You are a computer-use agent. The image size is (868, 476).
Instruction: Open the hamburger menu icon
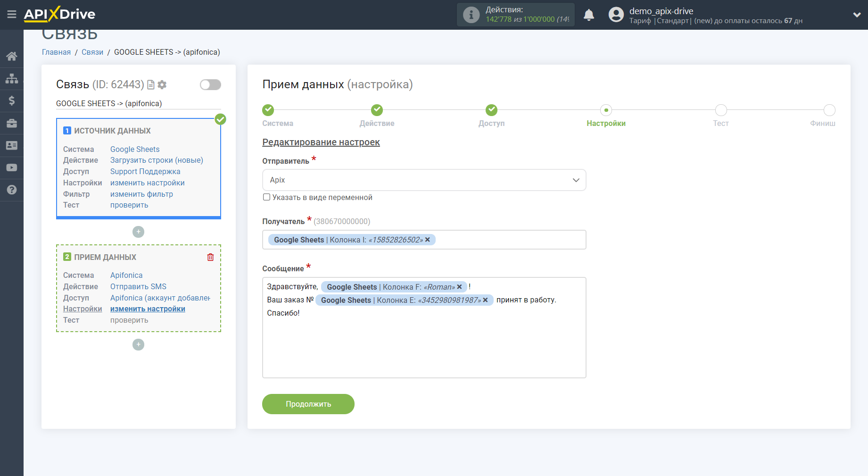pos(12,14)
